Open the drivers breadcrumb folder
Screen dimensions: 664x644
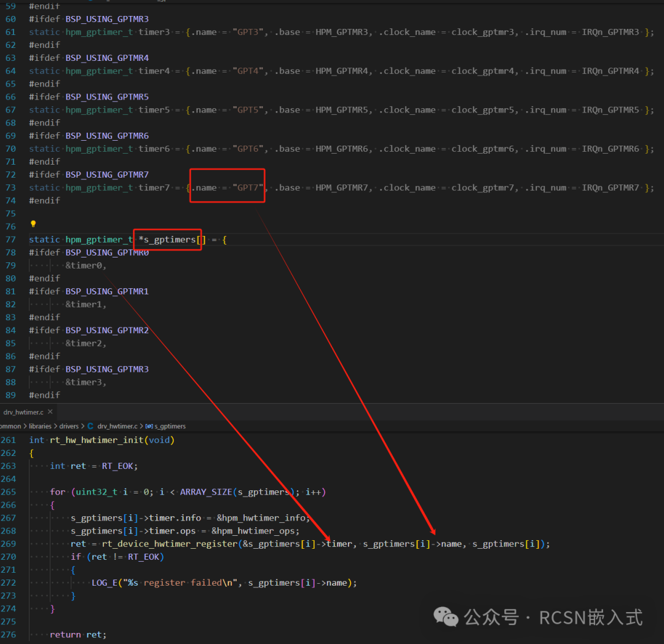[x=69, y=426]
